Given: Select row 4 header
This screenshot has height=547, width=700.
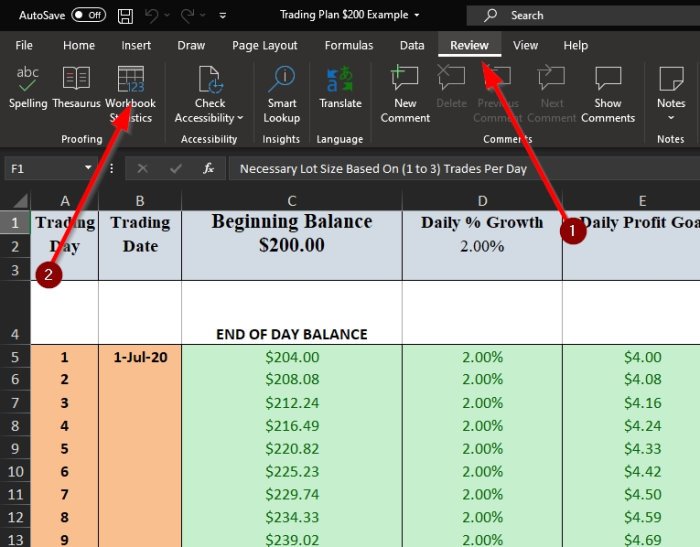Looking at the screenshot, I should coord(15,313).
